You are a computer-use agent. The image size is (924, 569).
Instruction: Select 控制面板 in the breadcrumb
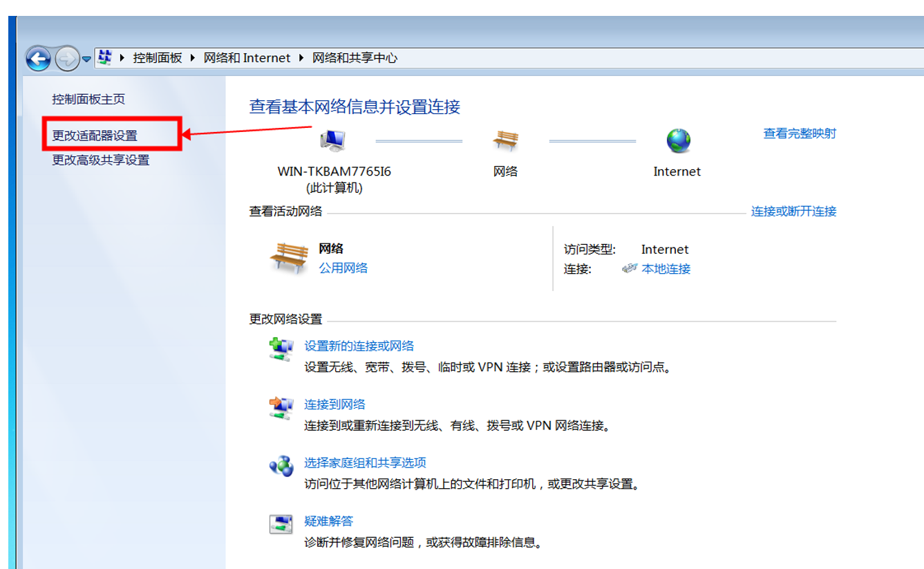[158, 58]
